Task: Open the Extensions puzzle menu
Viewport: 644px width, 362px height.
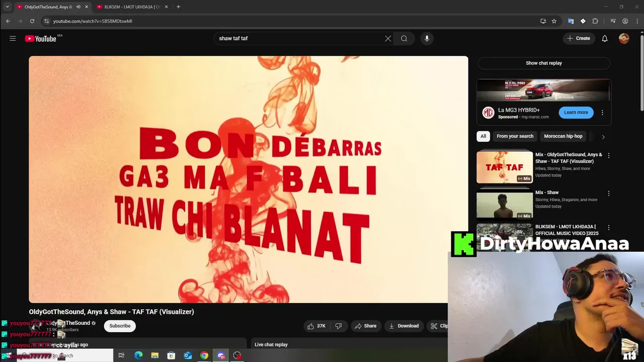Action: [x=595, y=21]
